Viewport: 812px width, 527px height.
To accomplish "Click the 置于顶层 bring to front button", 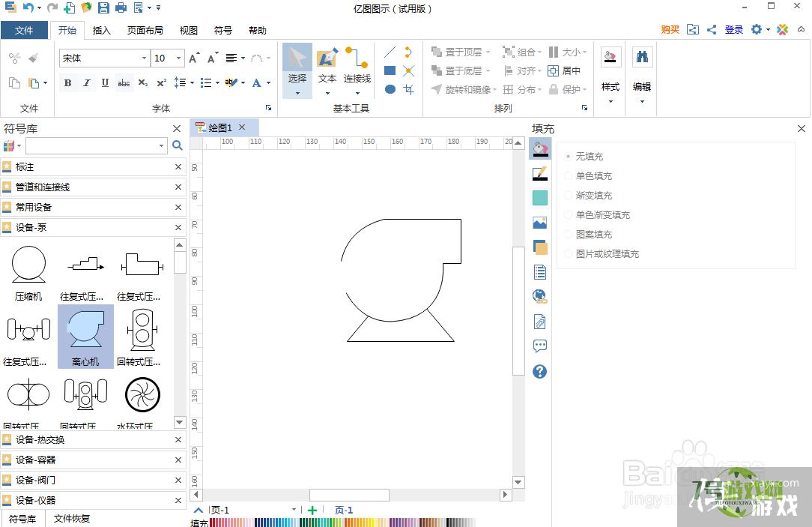I will (x=461, y=52).
